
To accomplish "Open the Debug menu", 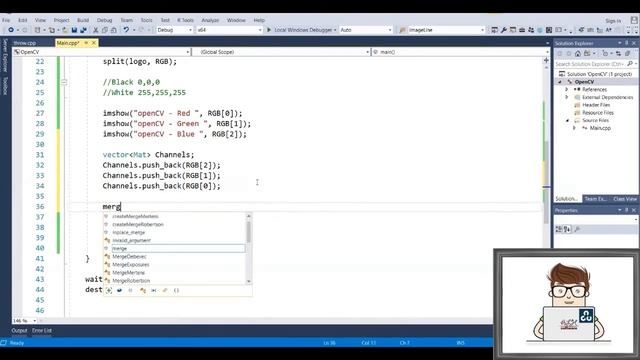I will pyautogui.click(x=104, y=20).
